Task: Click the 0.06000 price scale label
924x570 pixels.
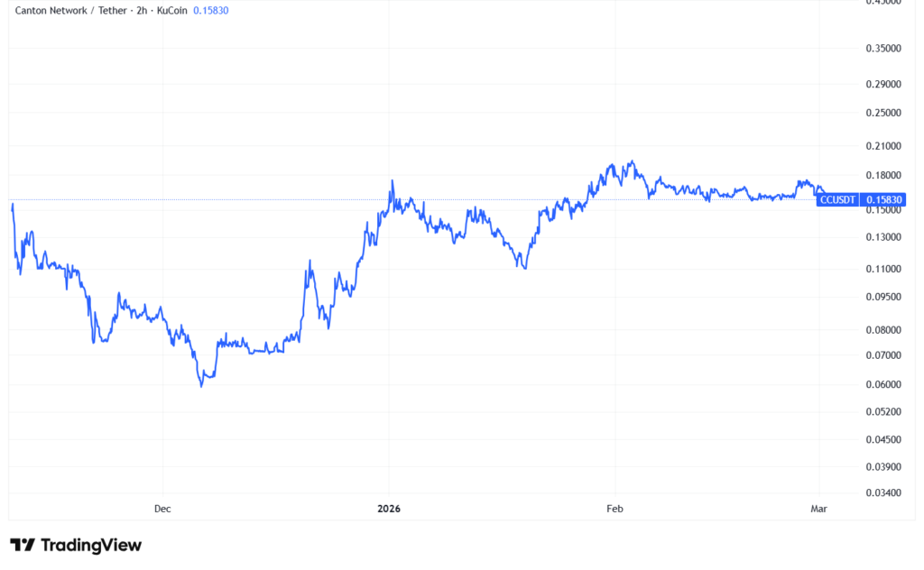Action: click(x=882, y=385)
